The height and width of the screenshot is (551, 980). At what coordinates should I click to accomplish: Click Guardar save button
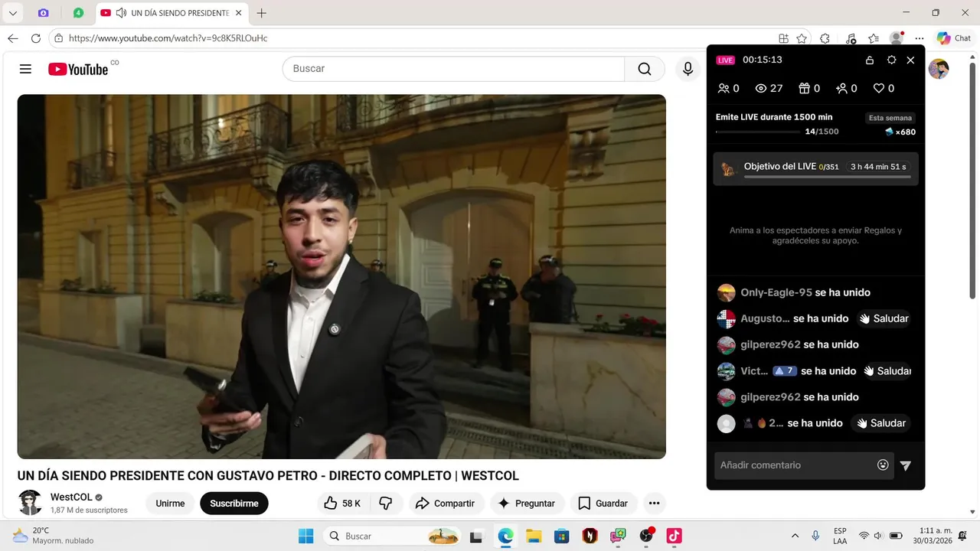[x=603, y=503]
